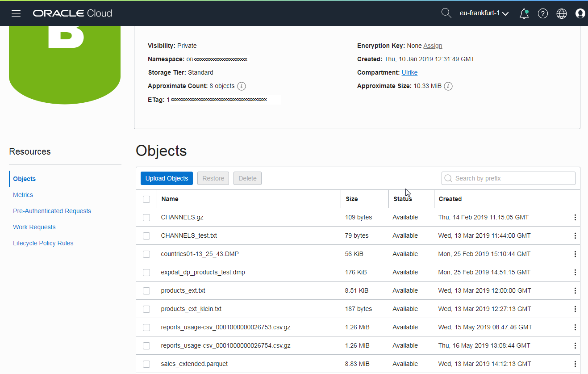Screen dimensions: 588x374
Task: Open the hamburger navigation menu
Action: [x=16, y=13]
